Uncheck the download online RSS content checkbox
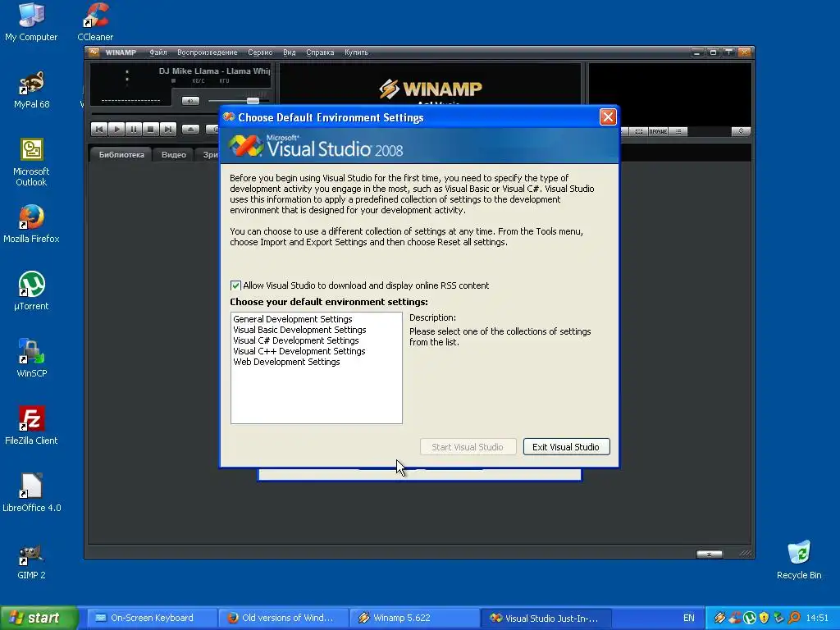840x630 pixels. (235, 285)
